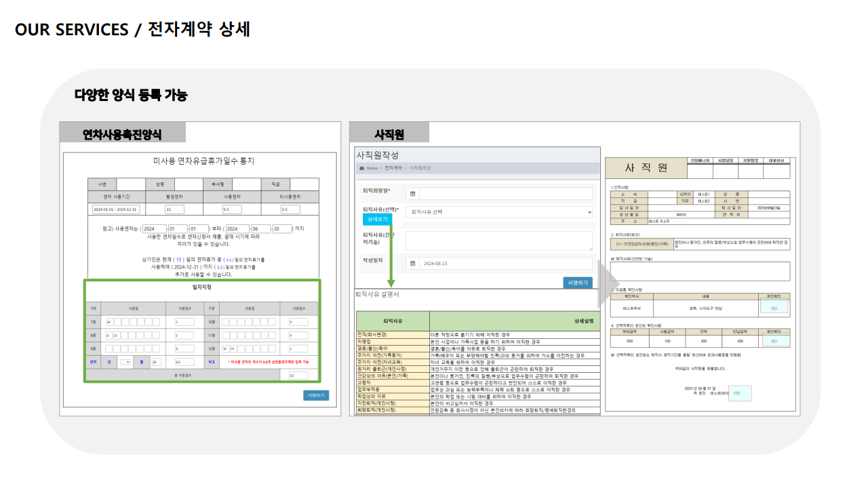868x488 pixels.
Task: Click the end day field showing 30
Action: pos(282,229)
